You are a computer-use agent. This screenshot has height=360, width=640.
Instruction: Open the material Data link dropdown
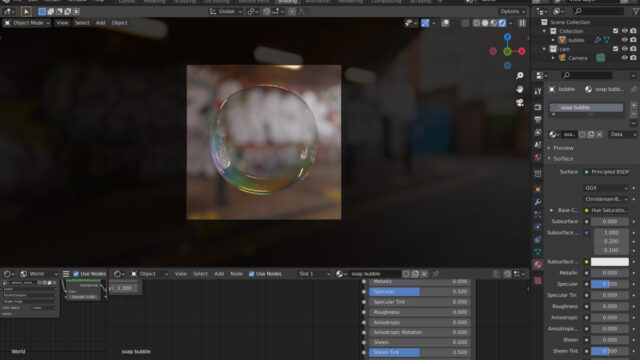click(622, 134)
